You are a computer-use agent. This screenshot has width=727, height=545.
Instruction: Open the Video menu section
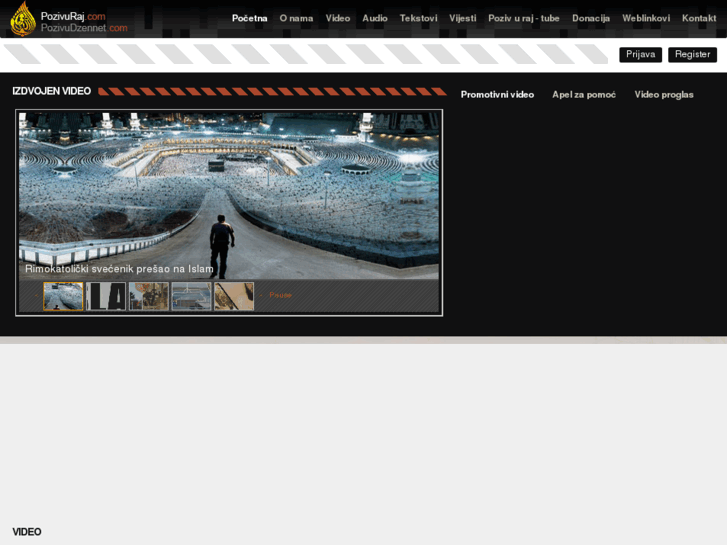click(337, 18)
